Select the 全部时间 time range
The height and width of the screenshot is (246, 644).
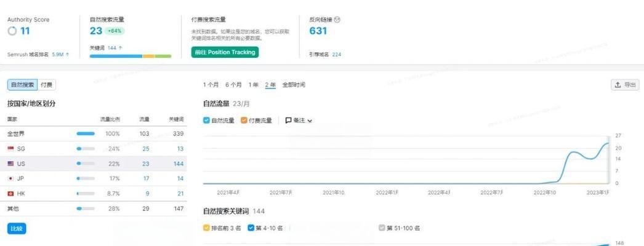[294, 85]
